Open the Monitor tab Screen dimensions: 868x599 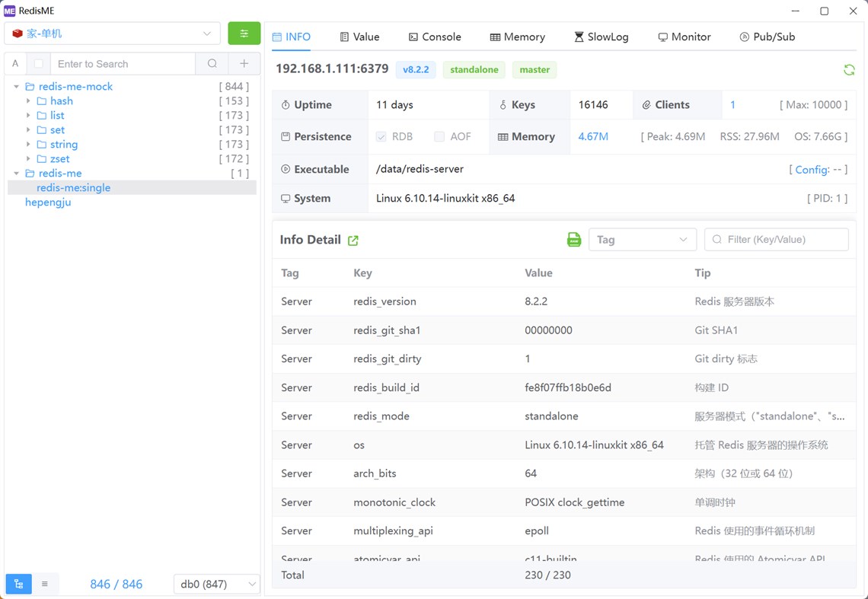pyautogui.click(x=685, y=37)
